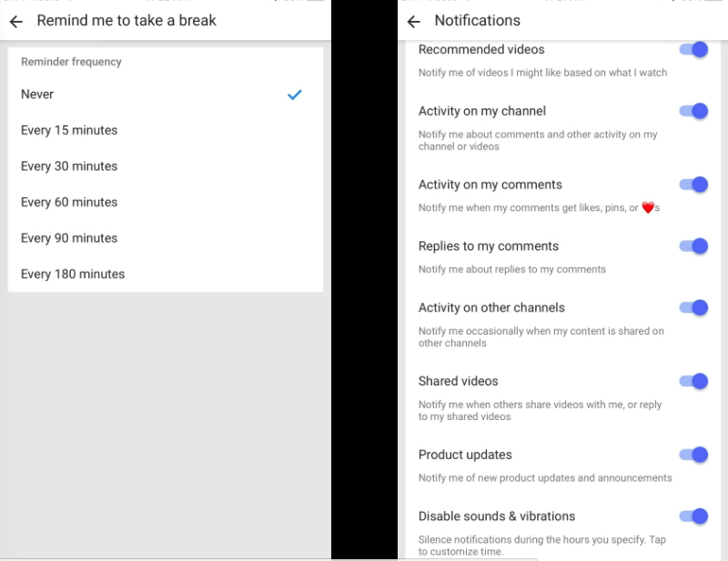This screenshot has width=728, height=561.
Task: Disable Activity on my comments toggle
Action: pos(693,185)
